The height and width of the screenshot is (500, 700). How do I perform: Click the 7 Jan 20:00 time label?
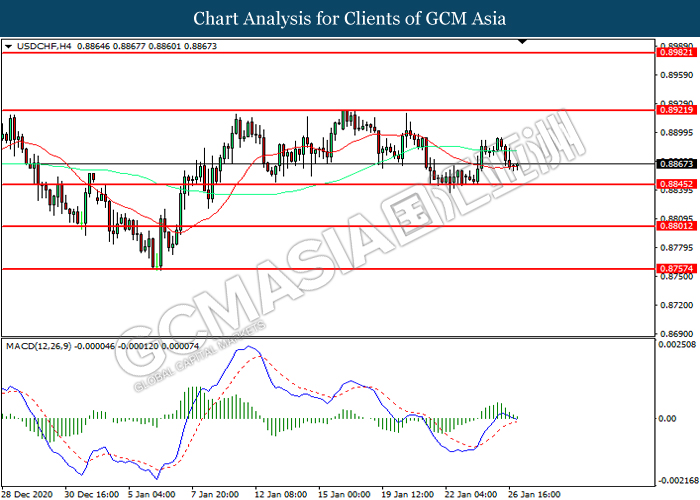coord(216,494)
